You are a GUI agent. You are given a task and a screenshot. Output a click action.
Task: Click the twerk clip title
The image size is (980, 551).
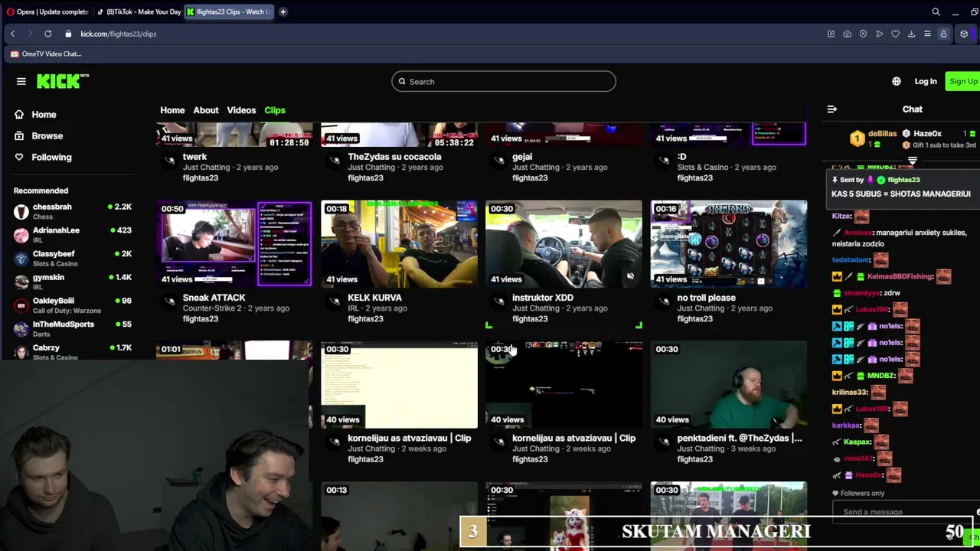tap(194, 157)
